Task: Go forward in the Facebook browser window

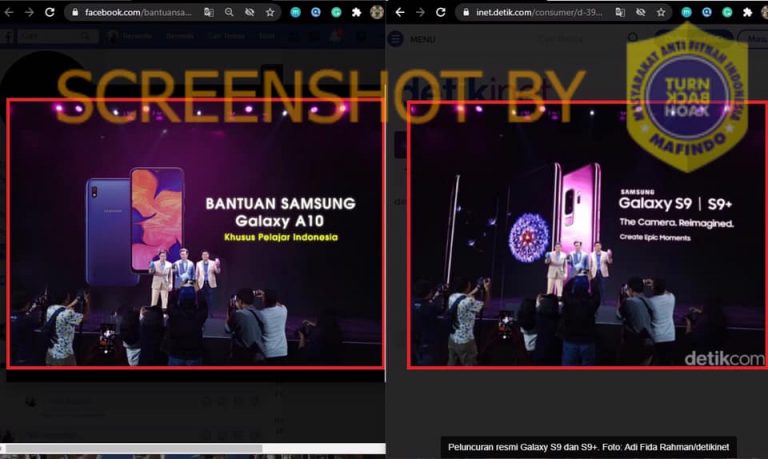Action: [29, 12]
